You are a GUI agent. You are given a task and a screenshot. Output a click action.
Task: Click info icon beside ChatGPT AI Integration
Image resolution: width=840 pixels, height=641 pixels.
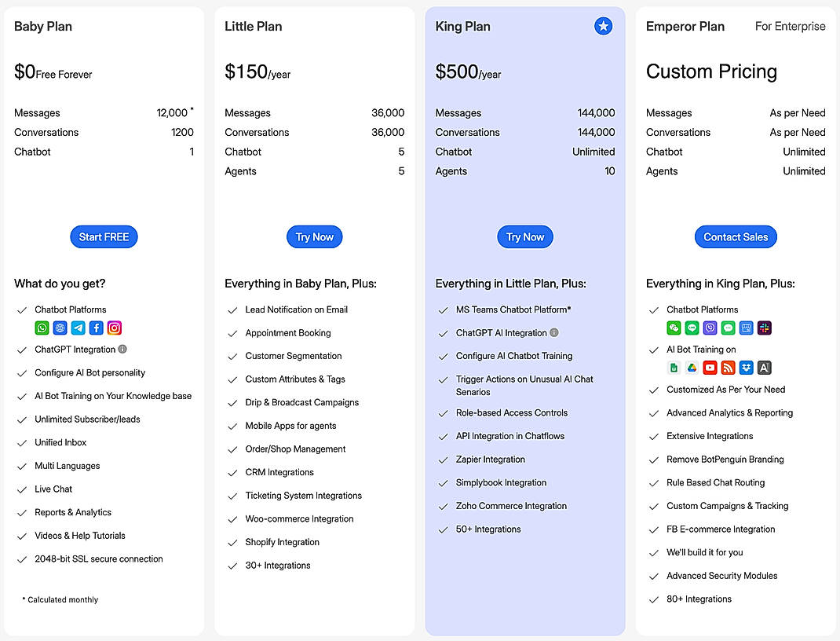pos(554,333)
